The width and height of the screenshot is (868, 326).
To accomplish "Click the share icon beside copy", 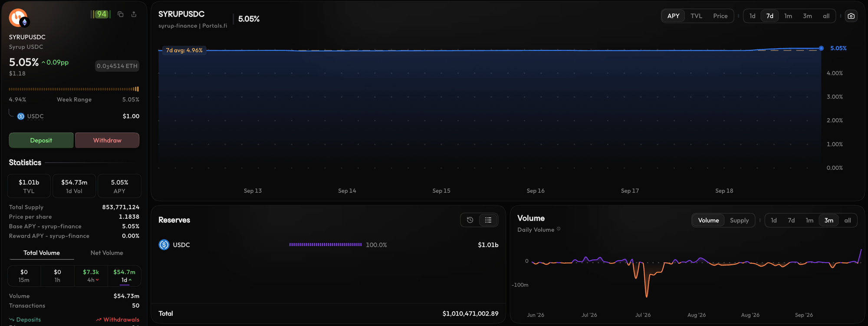I will pos(134,14).
